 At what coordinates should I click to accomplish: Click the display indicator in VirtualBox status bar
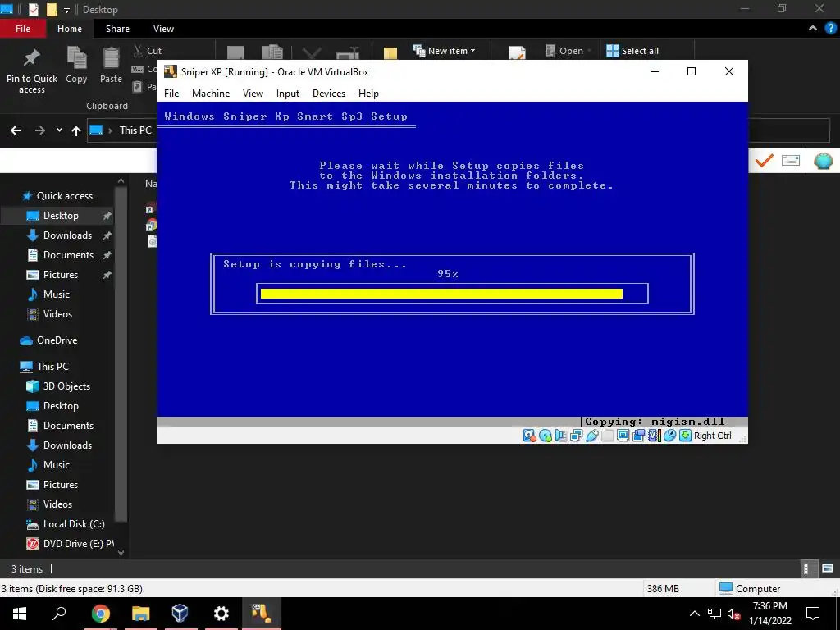[623, 436]
